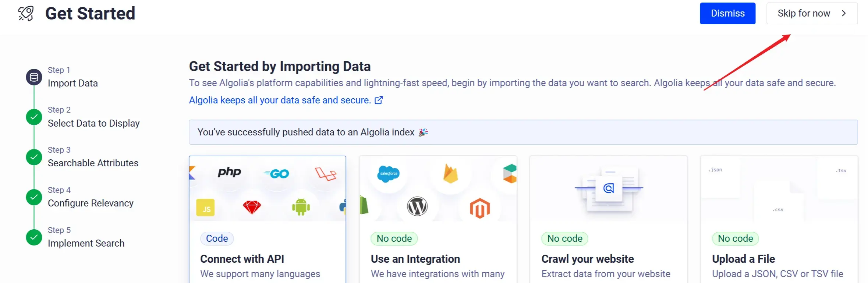
Task: Click the Android robot icon
Action: 300,207
